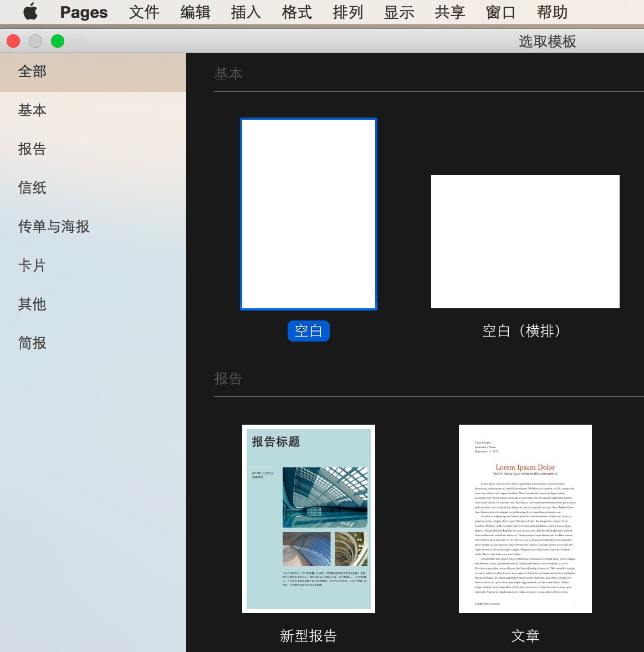644x652 pixels.
Task: Open the 帮助 menu
Action: click(x=552, y=12)
